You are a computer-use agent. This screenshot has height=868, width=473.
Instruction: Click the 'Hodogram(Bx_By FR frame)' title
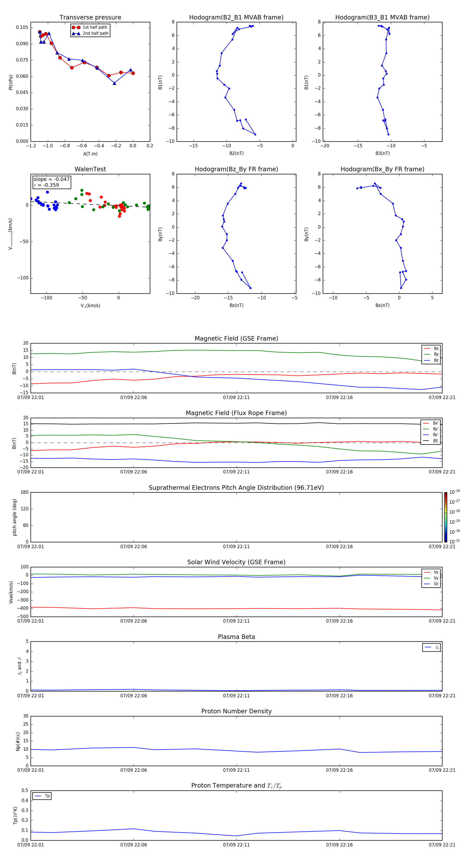382,169
